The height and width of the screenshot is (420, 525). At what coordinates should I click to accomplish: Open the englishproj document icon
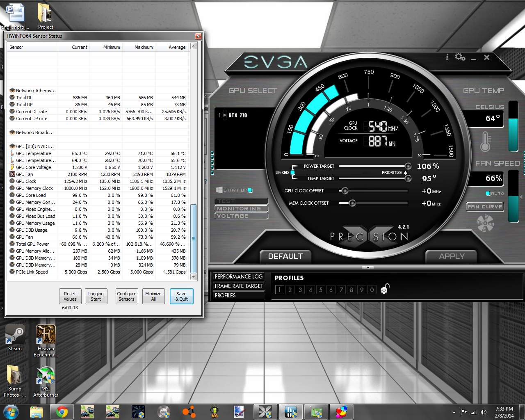[15, 16]
